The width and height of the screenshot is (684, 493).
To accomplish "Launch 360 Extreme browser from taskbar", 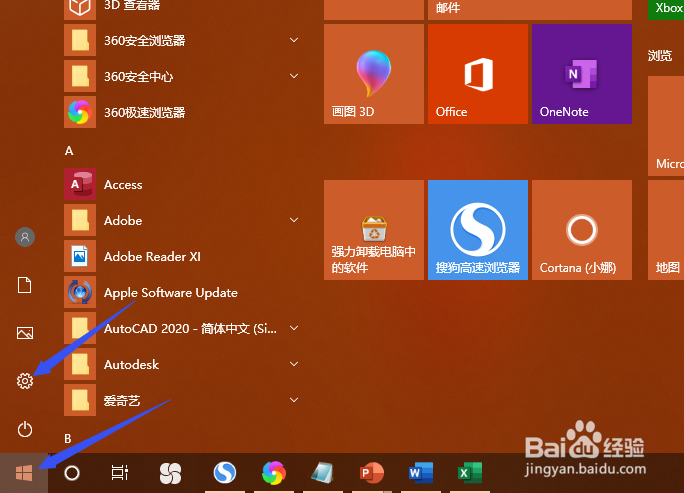I will click(x=274, y=473).
